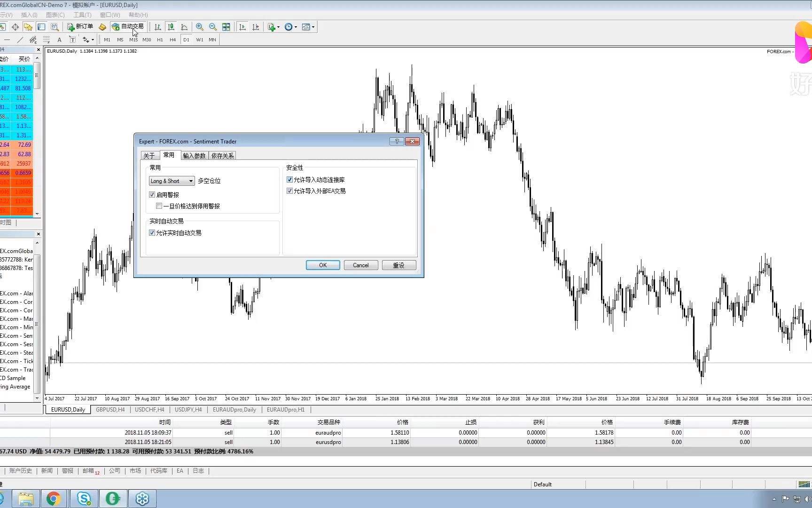812x508 pixels.
Task: Open the chart templates dropdown
Action: coord(308,27)
